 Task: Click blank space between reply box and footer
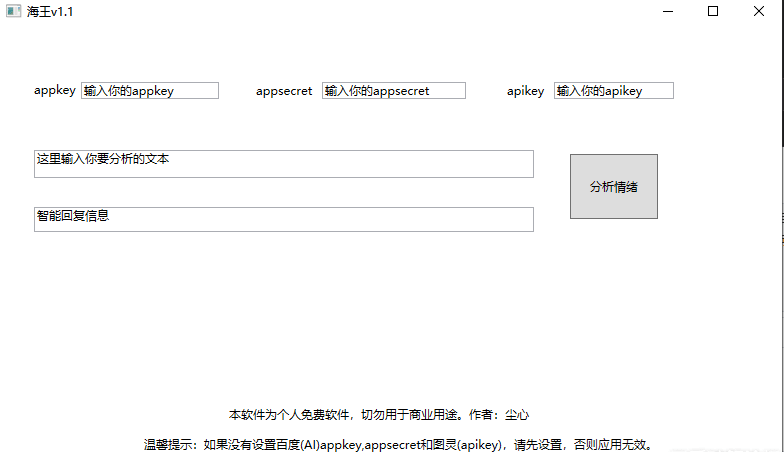pyautogui.click(x=300, y=320)
